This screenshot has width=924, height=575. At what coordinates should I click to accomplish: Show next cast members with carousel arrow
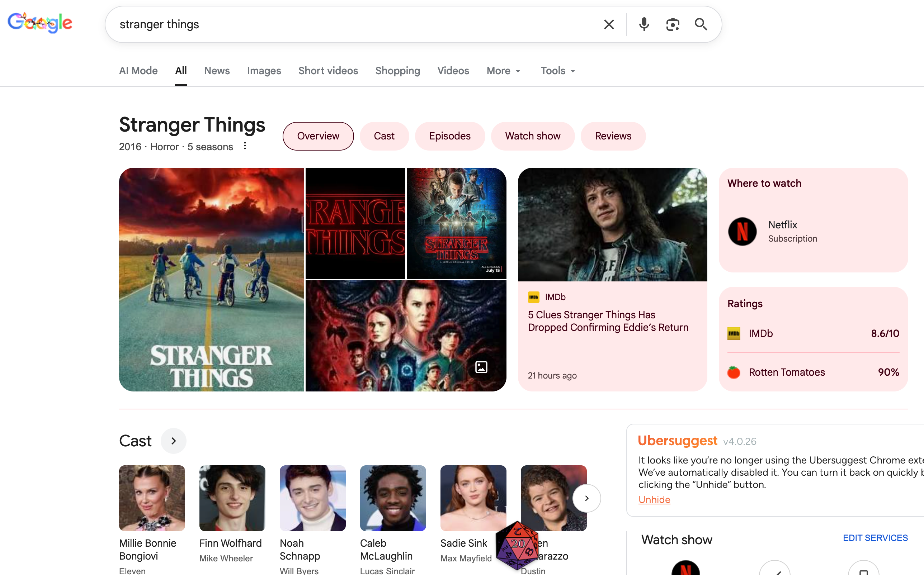point(586,498)
